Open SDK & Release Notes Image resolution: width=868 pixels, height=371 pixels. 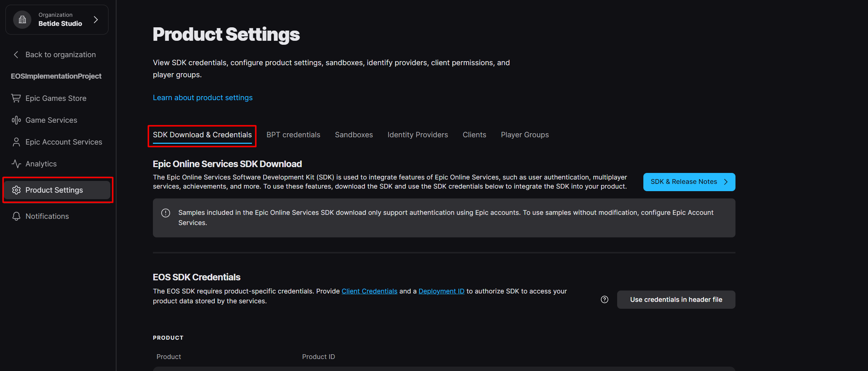click(689, 182)
